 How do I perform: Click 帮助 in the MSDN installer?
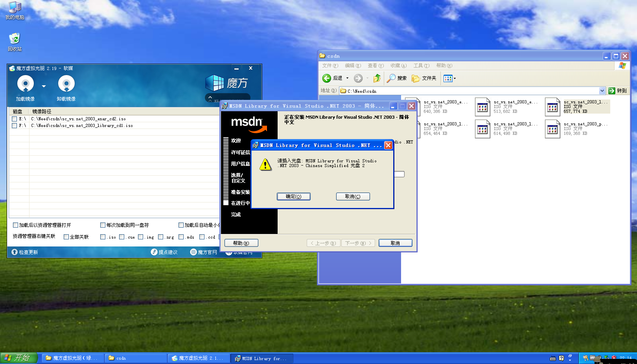click(240, 243)
